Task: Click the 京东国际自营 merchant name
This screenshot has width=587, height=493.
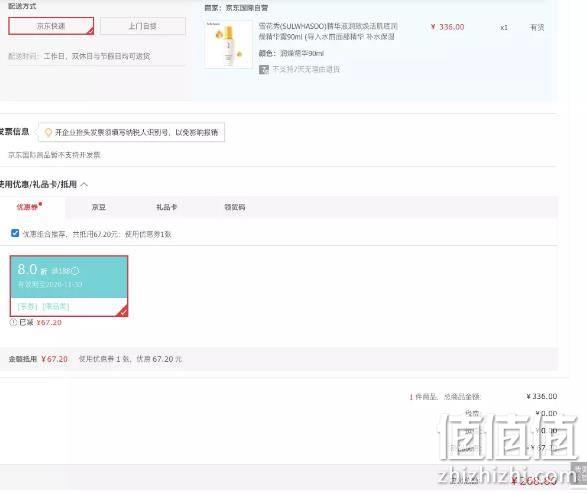Action: coord(246,7)
